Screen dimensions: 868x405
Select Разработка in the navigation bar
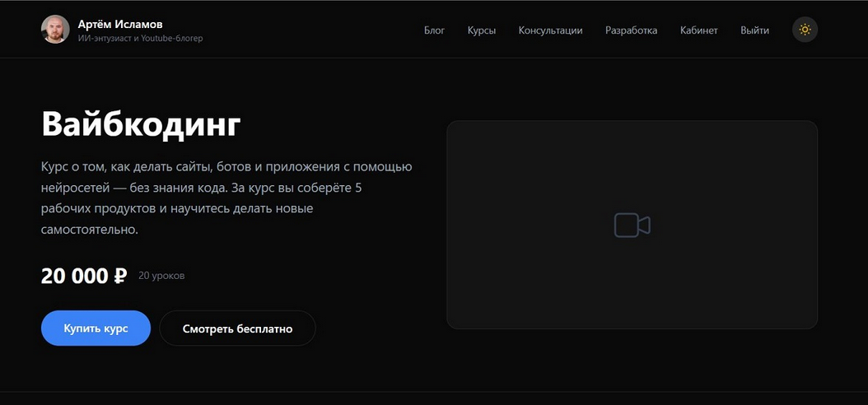pos(631,30)
